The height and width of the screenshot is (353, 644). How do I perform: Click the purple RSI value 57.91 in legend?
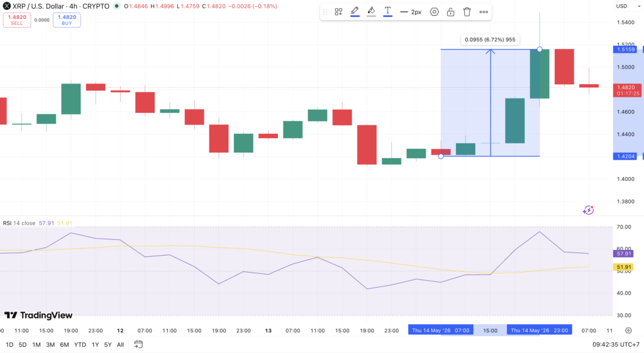click(x=47, y=223)
